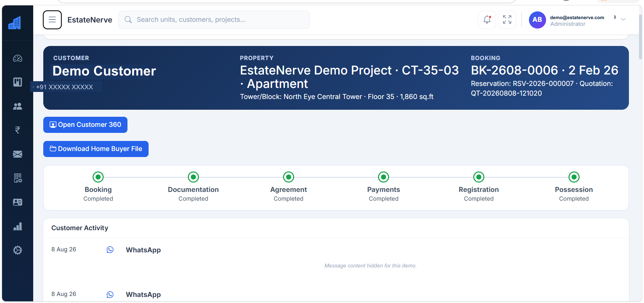Viewport: 644px width, 303px height.
Task: Open the rupee payments sidebar icon
Action: [17, 130]
